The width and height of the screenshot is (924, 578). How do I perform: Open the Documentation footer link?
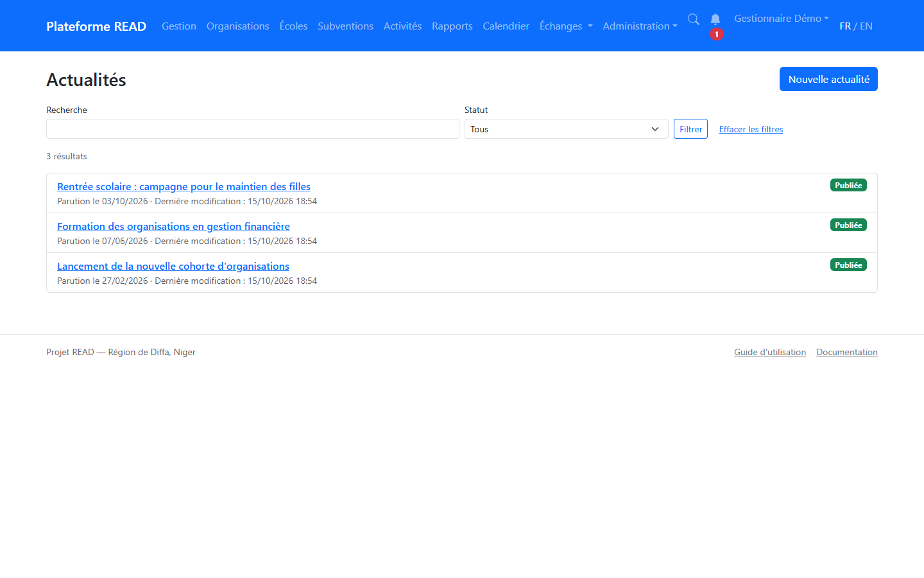847,352
